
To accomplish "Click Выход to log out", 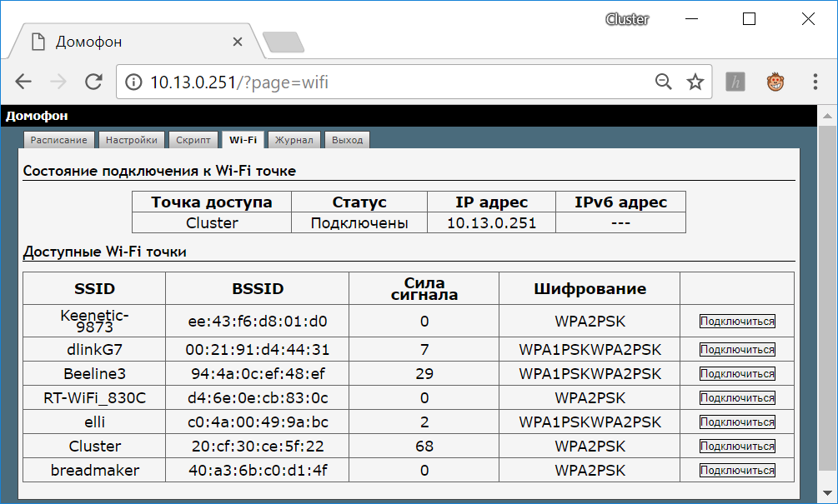I will 347,139.
